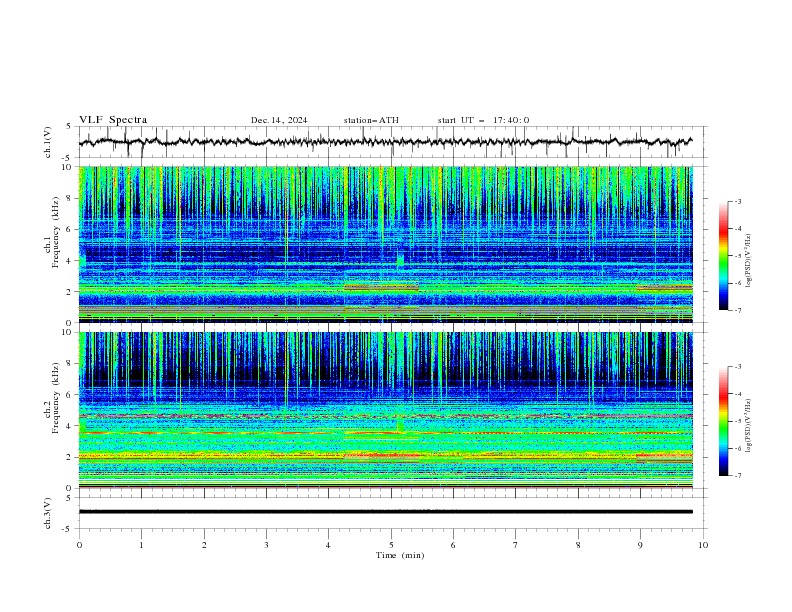This screenshot has width=792, height=612.
Task: Click the time axis tick label "4"
Action: pyautogui.click(x=328, y=545)
